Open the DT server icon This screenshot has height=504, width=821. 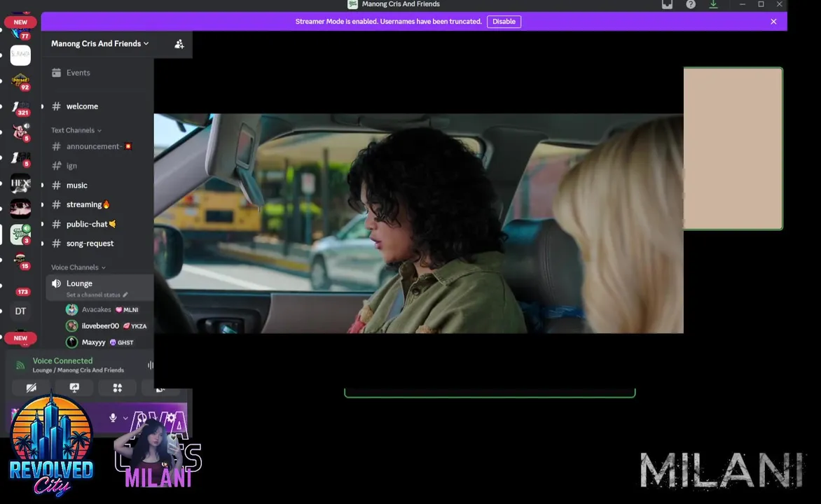pos(20,311)
